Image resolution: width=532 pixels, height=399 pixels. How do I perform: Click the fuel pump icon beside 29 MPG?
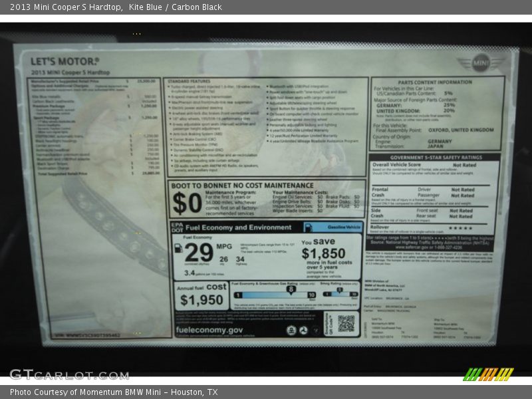click(178, 248)
